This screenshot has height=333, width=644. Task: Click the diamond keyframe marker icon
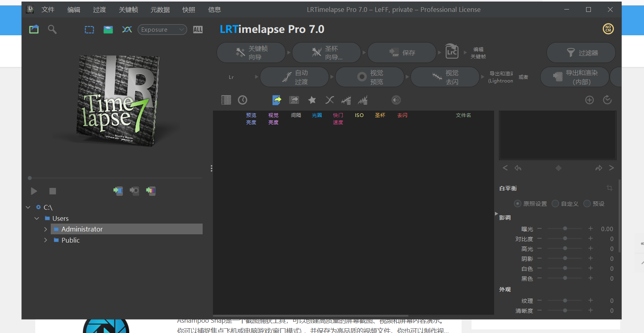558,168
